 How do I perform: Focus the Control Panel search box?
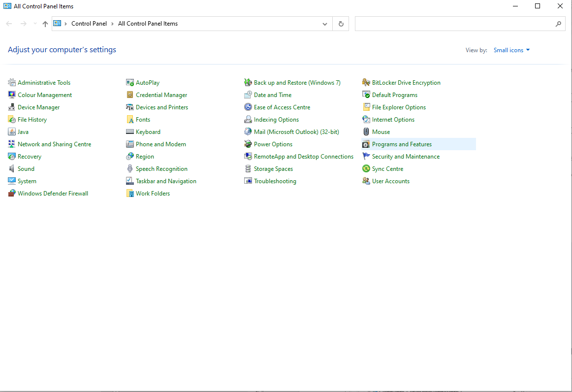coord(460,24)
